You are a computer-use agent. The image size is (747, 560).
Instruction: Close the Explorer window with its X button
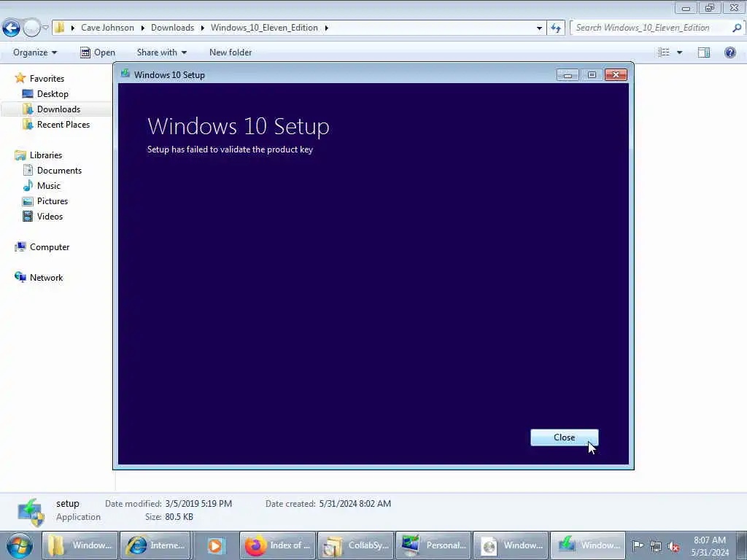click(735, 7)
